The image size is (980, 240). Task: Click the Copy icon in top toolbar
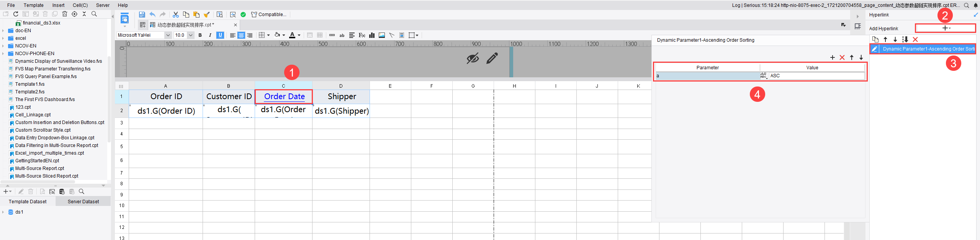click(x=186, y=15)
